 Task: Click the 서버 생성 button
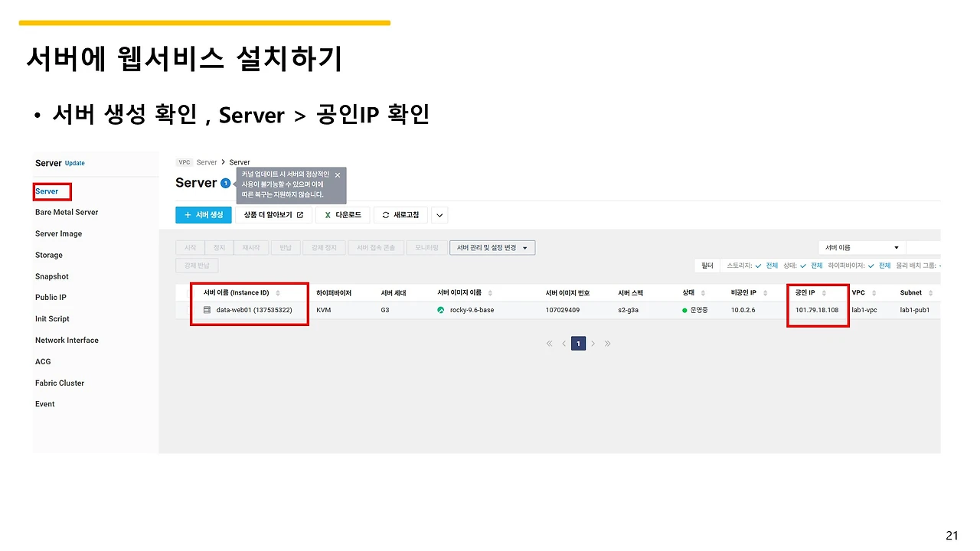tap(204, 215)
